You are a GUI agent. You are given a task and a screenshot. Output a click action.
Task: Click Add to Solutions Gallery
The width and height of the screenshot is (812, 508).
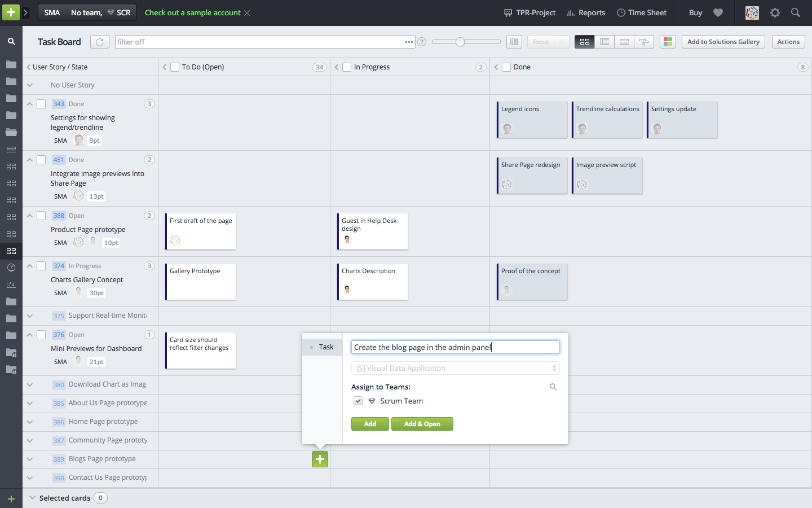click(723, 41)
